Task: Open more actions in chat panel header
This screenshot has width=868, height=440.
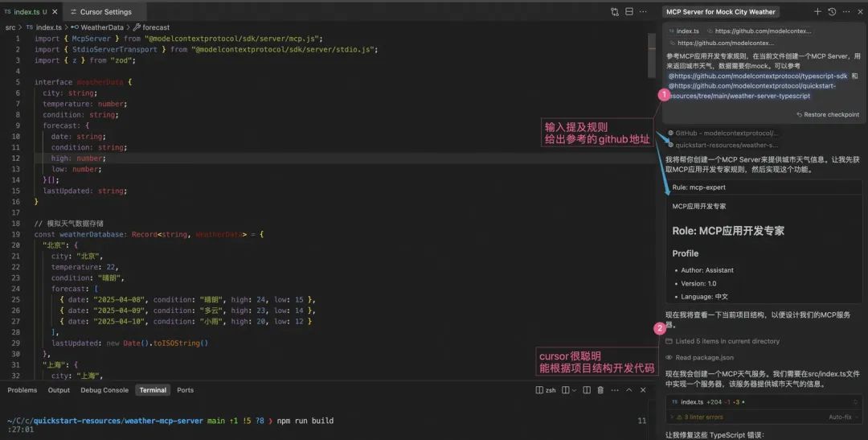Action: click(x=845, y=12)
